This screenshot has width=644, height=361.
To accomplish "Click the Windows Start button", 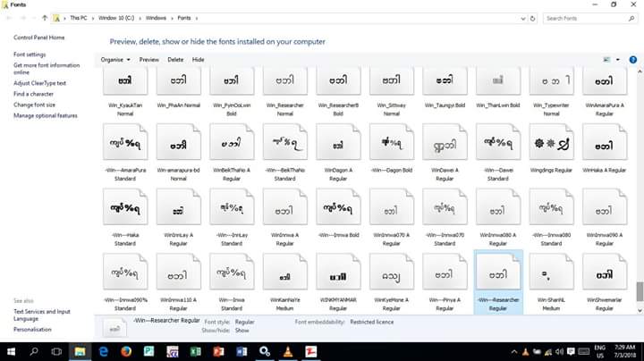I will tap(11, 351).
